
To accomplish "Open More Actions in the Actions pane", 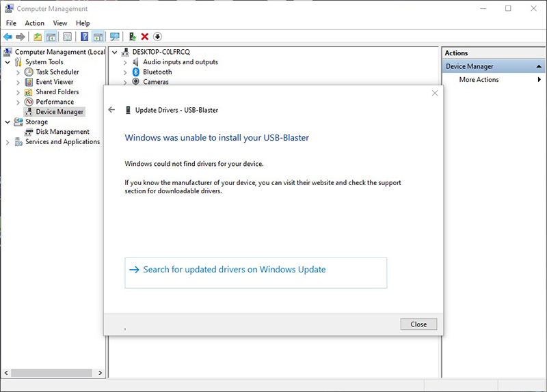I will click(479, 80).
